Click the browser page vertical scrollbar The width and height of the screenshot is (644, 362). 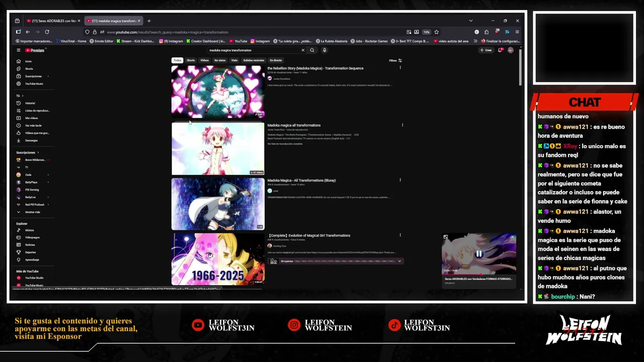pyautogui.click(x=521, y=67)
